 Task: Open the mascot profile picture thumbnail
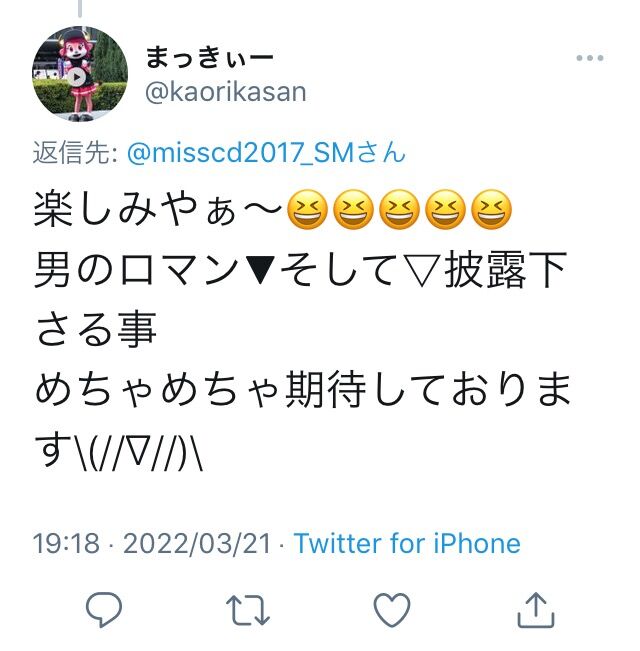click(80, 74)
